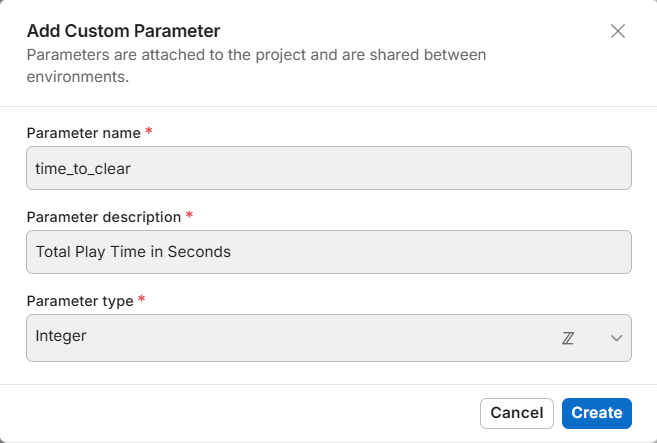Focus the Parameter name input field
657x443 pixels.
point(328,168)
